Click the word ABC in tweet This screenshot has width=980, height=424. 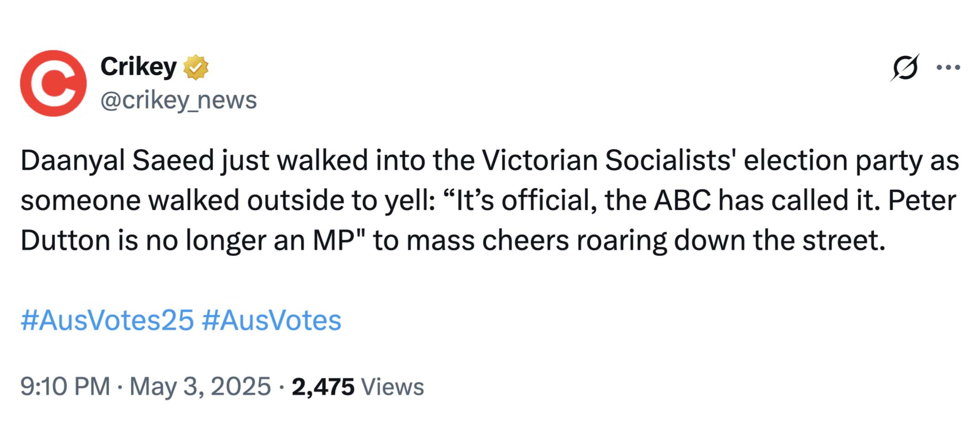(x=682, y=200)
